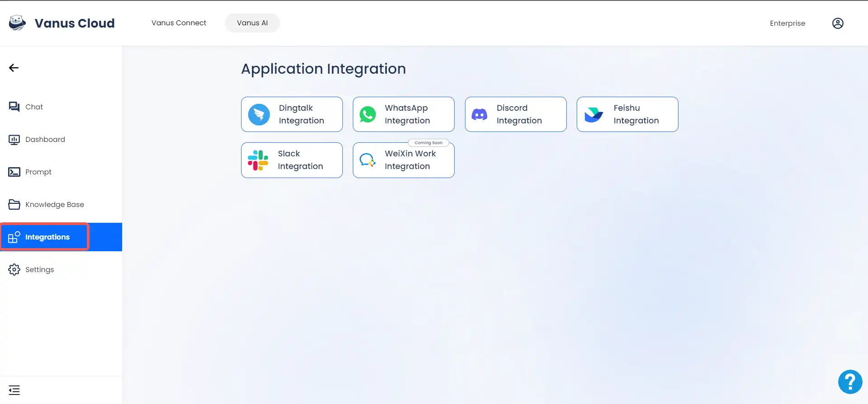
Task: Select the Vanus AI tab
Action: 252,23
